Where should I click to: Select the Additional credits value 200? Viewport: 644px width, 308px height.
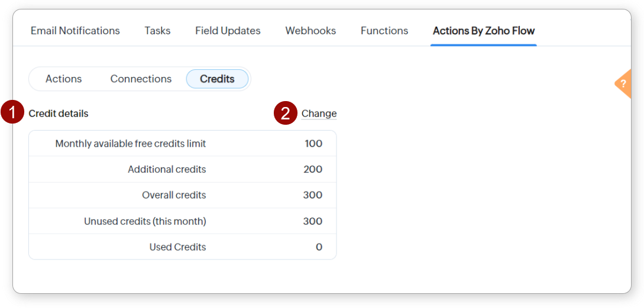(x=313, y=170)
